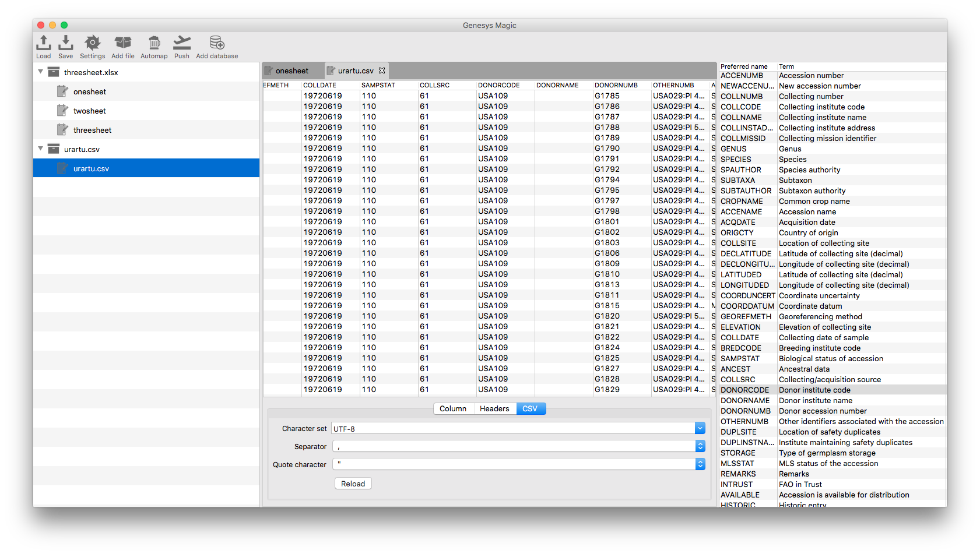Click inside the Separator field
980x554 pixels.
[x=514, y=446]
